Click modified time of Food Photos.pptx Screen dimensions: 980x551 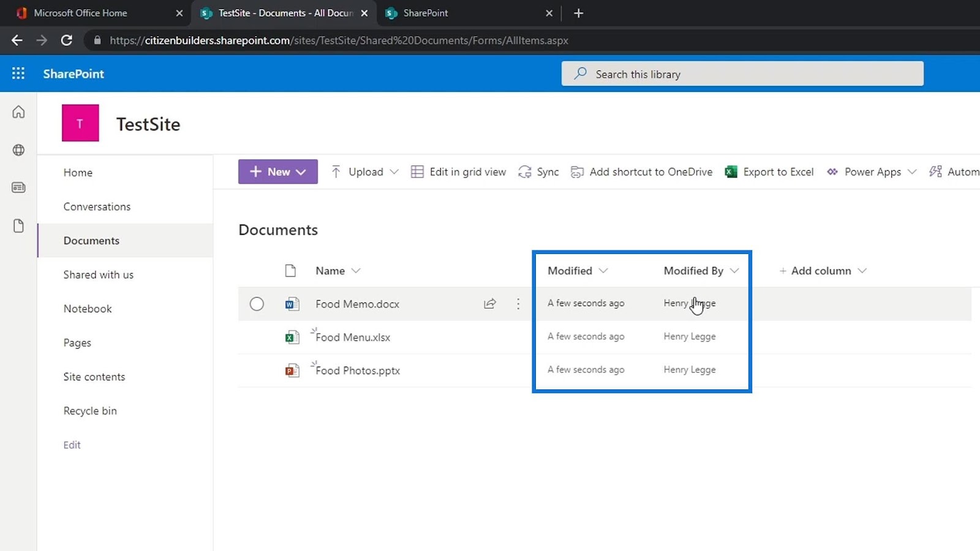586,370
